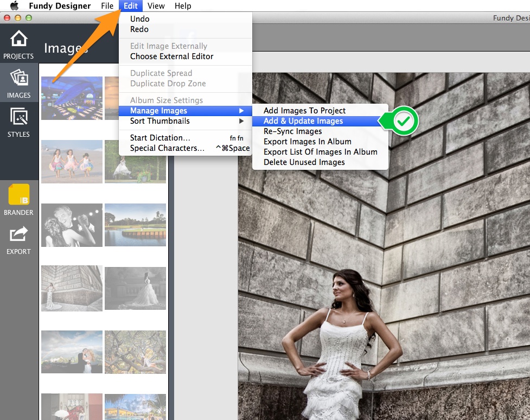Open Album Size Settings
The width and height of the screenshot is (530, 420).
pos(185,100)
